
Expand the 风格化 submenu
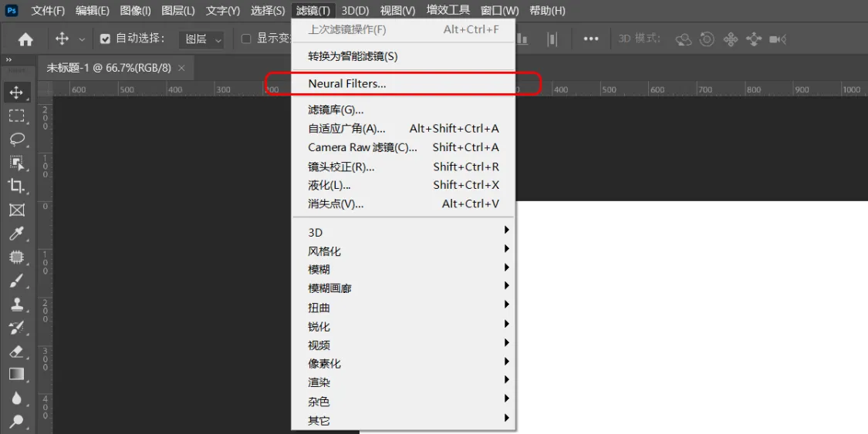coord(404,251)
